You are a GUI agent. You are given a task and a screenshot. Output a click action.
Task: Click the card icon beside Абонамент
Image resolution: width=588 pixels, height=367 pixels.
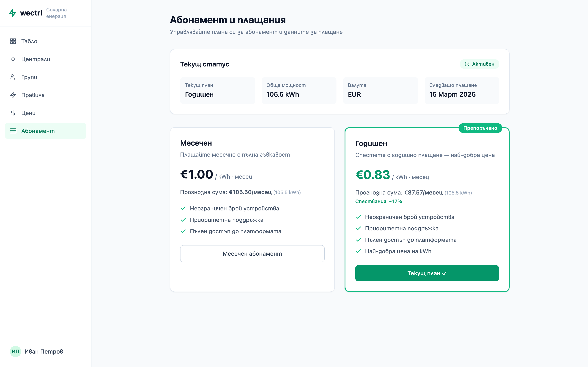click(13, 131)
